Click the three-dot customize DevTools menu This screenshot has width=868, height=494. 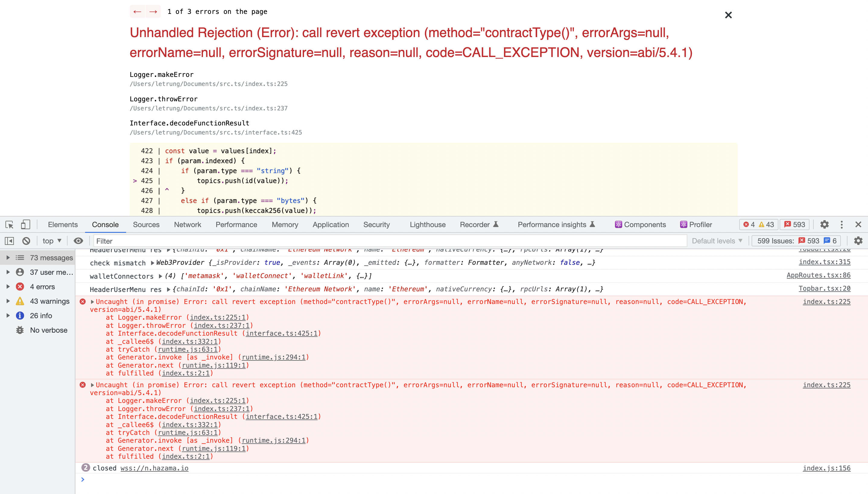[841, 225]
